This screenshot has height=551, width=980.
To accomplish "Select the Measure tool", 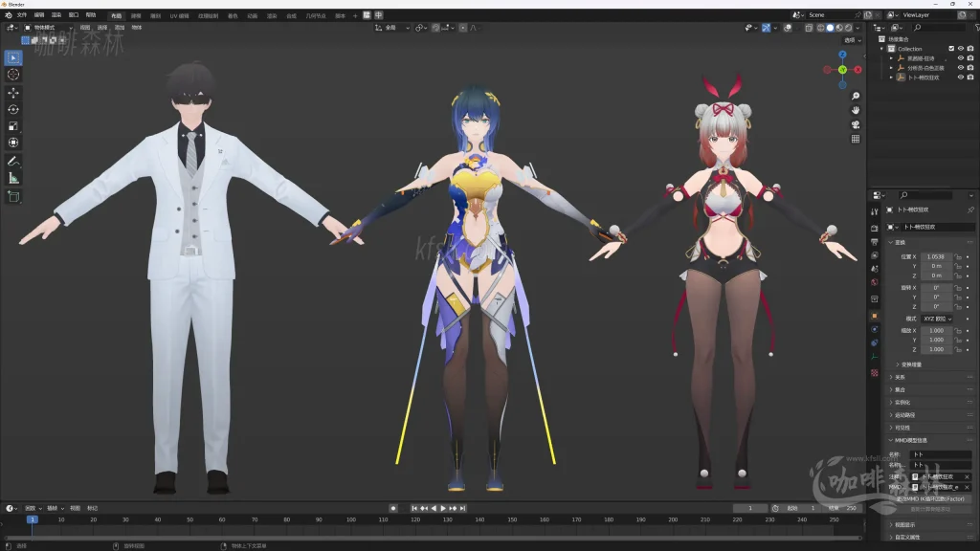I will (13, 178).
